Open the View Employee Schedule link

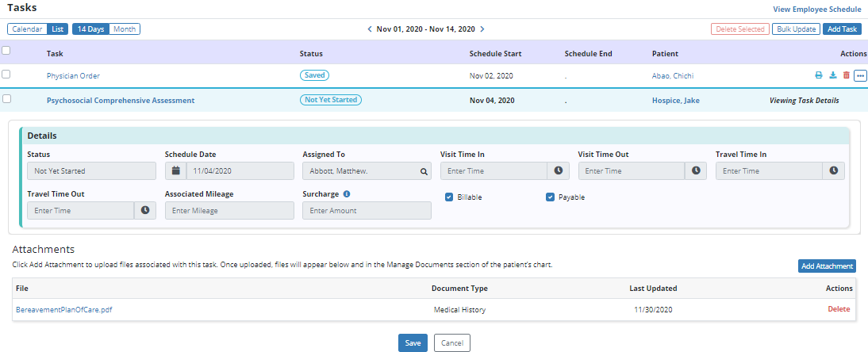click(x=816, y=10)
